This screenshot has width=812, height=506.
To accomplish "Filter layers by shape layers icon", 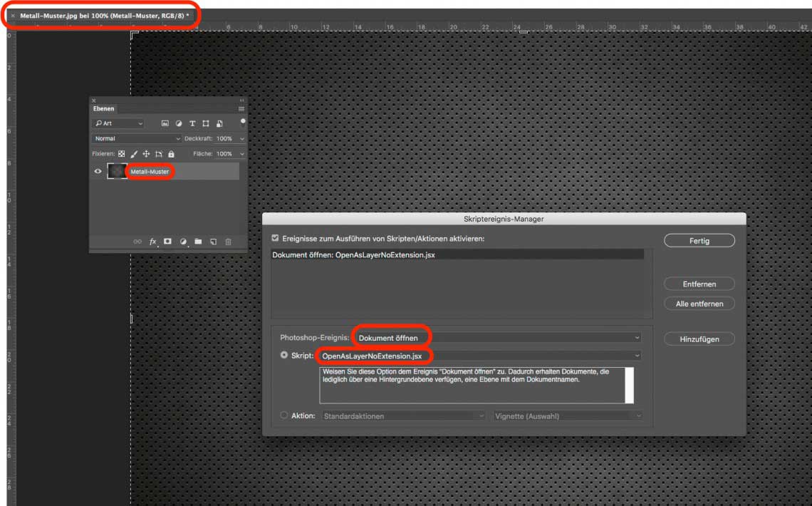I will [206, 123].
